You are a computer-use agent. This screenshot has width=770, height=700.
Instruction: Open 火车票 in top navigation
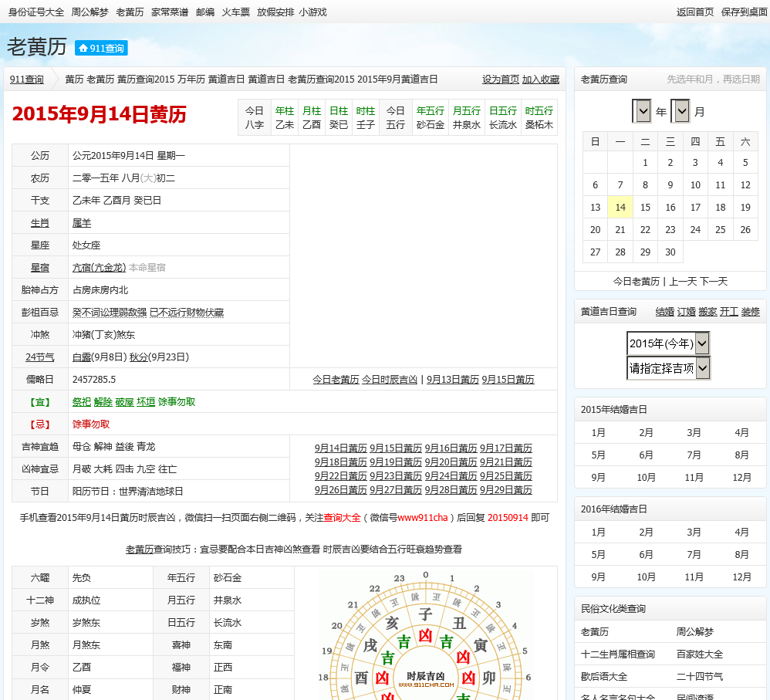coord(236,12)
